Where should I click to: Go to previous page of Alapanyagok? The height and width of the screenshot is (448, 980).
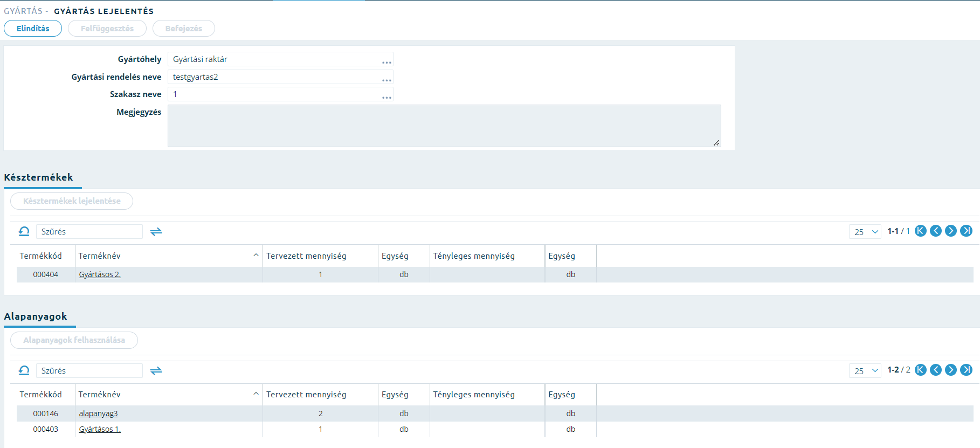click(936, 370)
